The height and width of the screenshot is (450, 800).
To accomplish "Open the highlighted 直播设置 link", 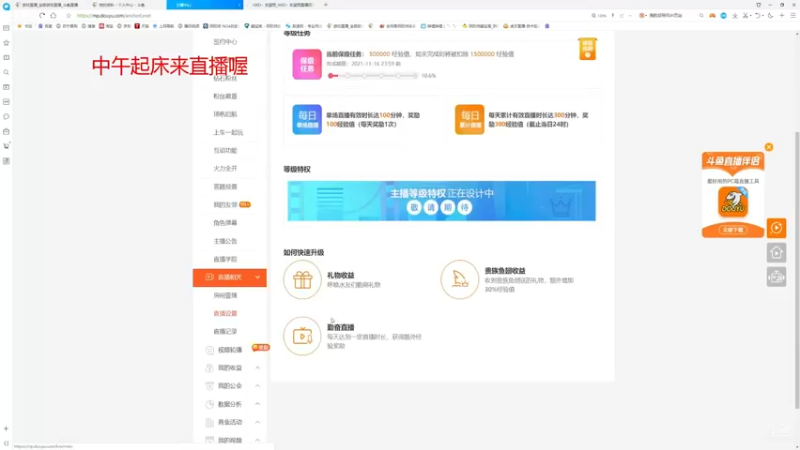I will pyautogui.click(x=225, y=313).
